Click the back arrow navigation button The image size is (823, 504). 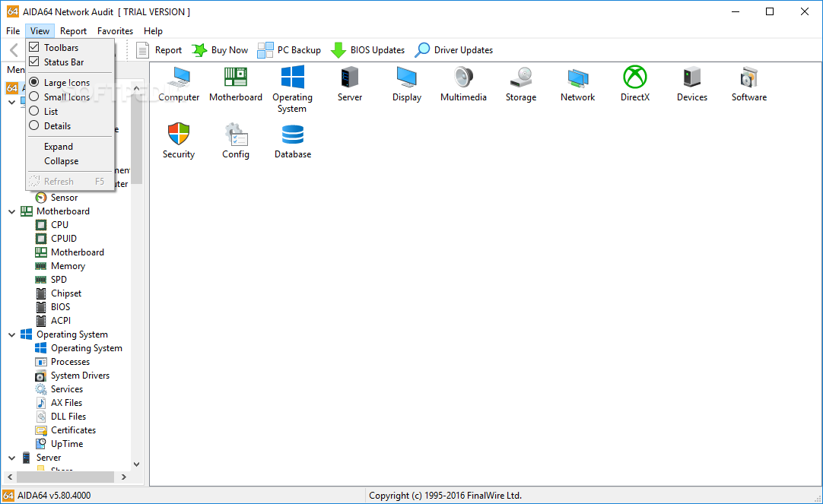click(14, 50)
